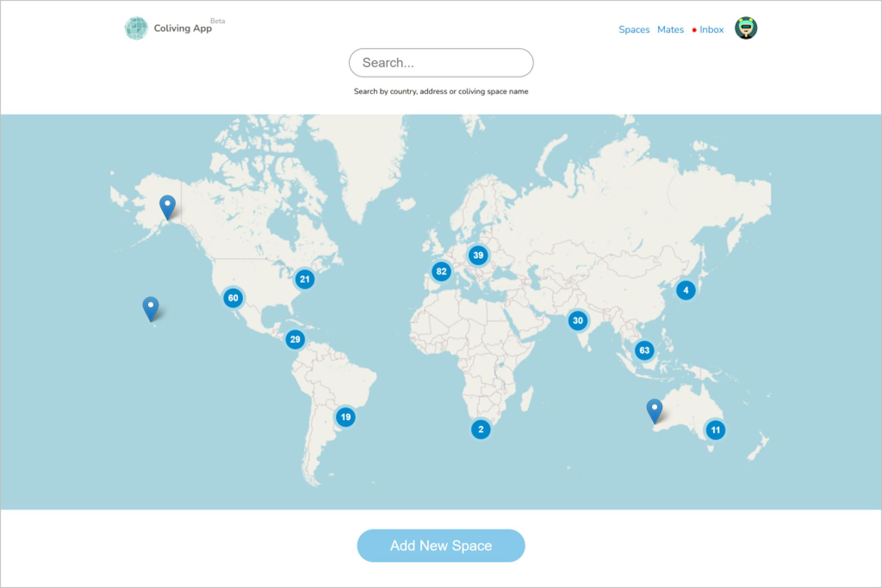Go to the Spaces page

(634, 30)
